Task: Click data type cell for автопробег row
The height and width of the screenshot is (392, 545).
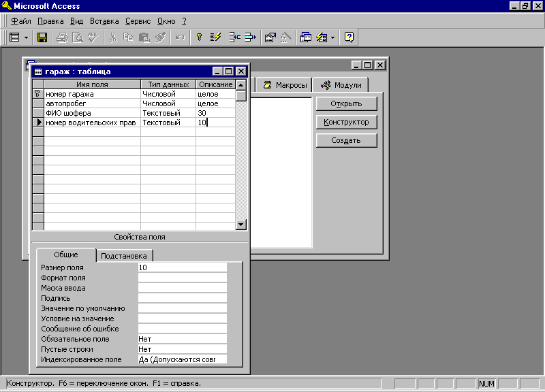Action: (168, 103)
